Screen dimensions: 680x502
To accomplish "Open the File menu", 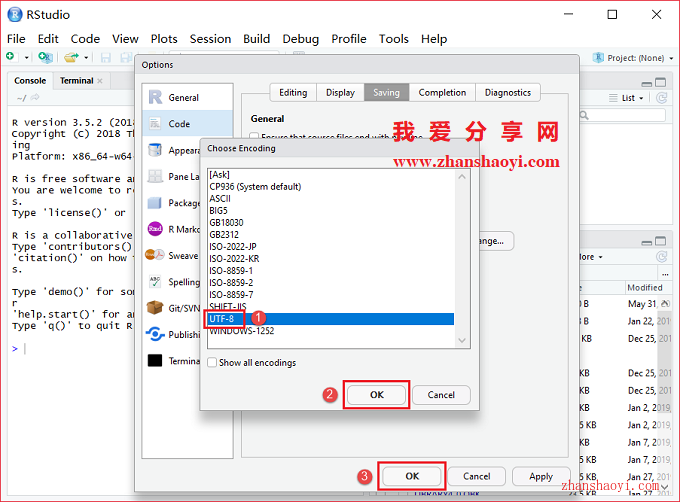I will [16, 39].
